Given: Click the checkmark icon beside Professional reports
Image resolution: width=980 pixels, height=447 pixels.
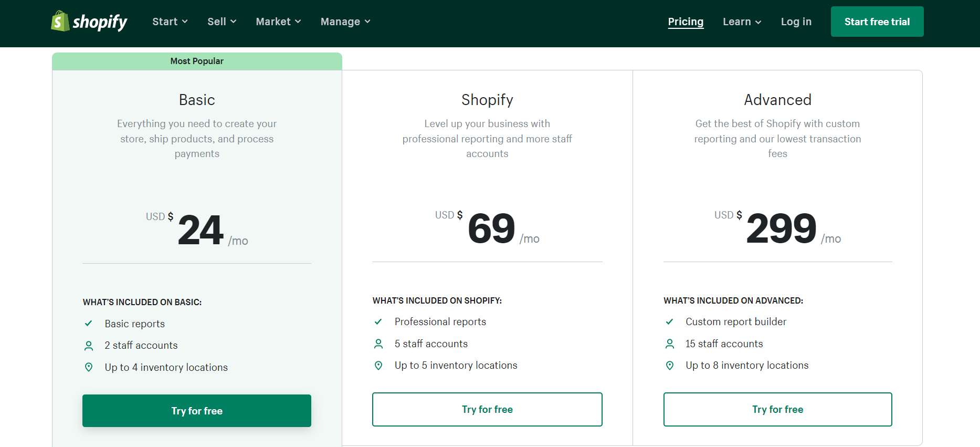Looking at the screenshot, I should click(378, 321).
